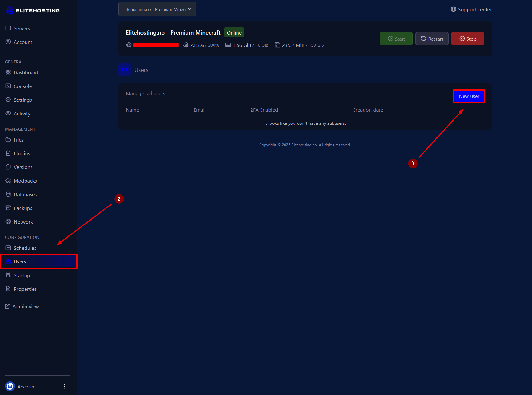Click the Activity eye icon
Screen dimensions: 532x395
click(x=8, y=113)
